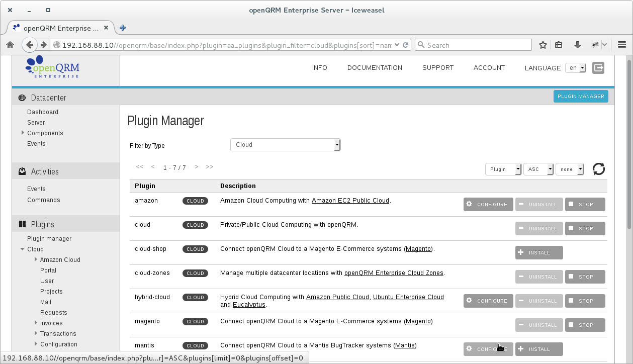The height and width of the screenshot is (364, 633).
Task: Click the Plugins grid icon
Action: pyautogui.click(x=22, y=224)
